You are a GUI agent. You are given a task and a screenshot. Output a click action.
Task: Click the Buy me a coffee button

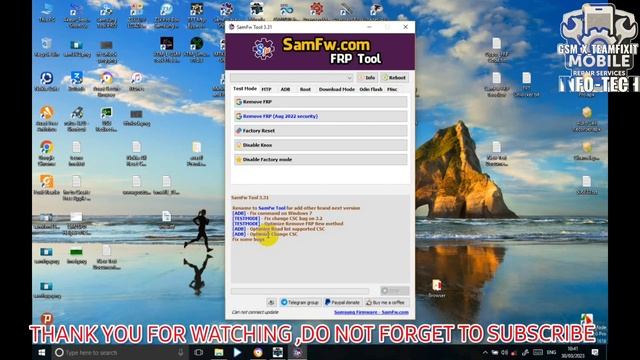(x=386, y=302)
